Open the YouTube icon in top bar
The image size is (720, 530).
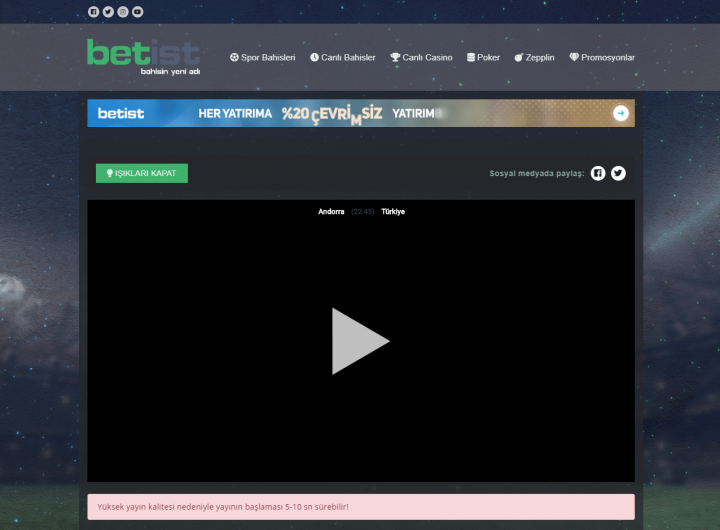pyautogui.click(x=138, y=12)
